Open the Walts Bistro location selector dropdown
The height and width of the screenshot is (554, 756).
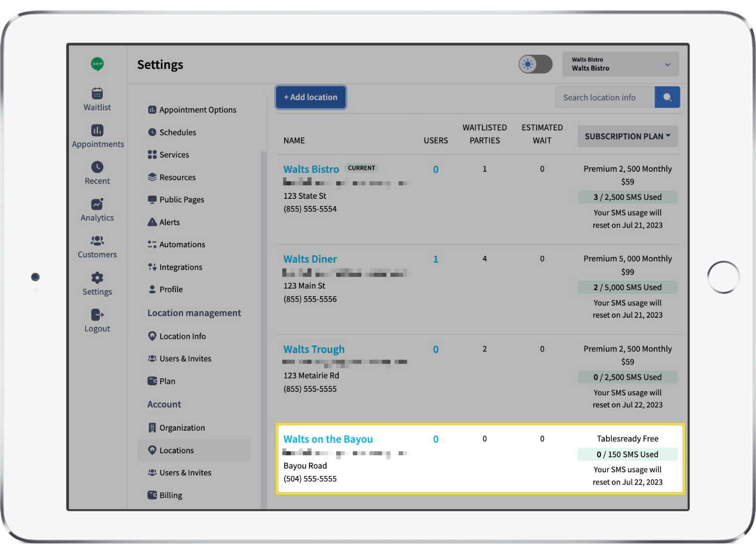pos(620,64)
